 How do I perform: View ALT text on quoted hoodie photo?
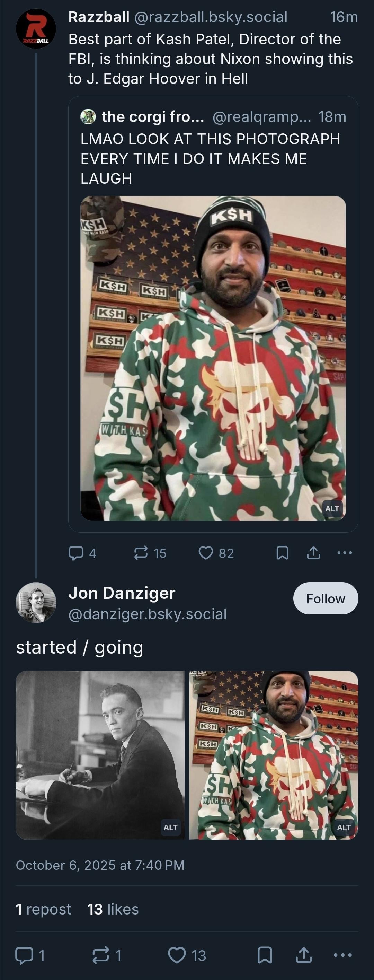click(x=332, y=509)
